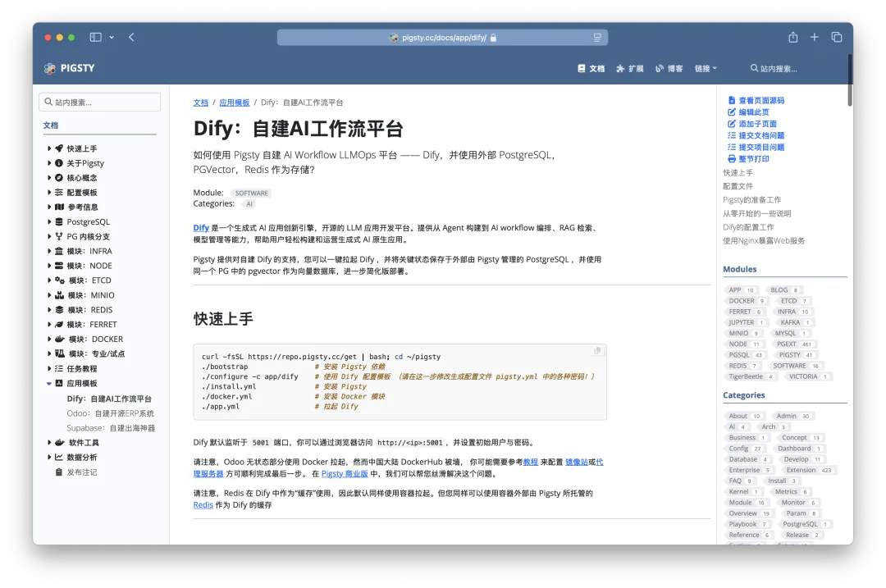Click 整节打印 link
This screenshot has height=588, width=886.
tap(748, 159)
